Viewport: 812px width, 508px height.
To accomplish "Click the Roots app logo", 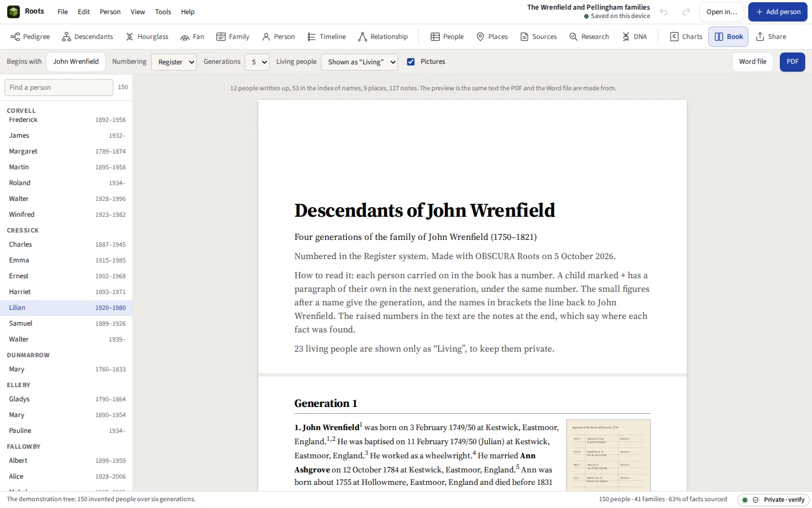I will point(14,11).
